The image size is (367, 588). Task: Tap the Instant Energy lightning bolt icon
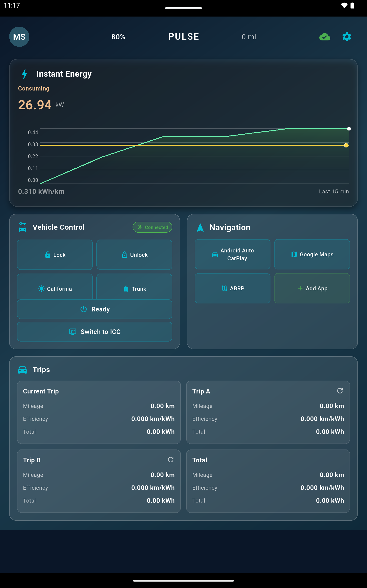25,74
